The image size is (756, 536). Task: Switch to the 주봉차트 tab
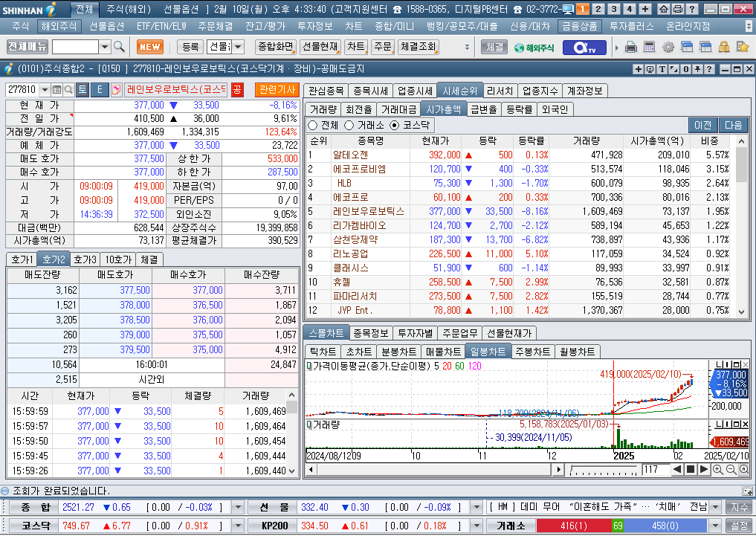coord(532,352)
